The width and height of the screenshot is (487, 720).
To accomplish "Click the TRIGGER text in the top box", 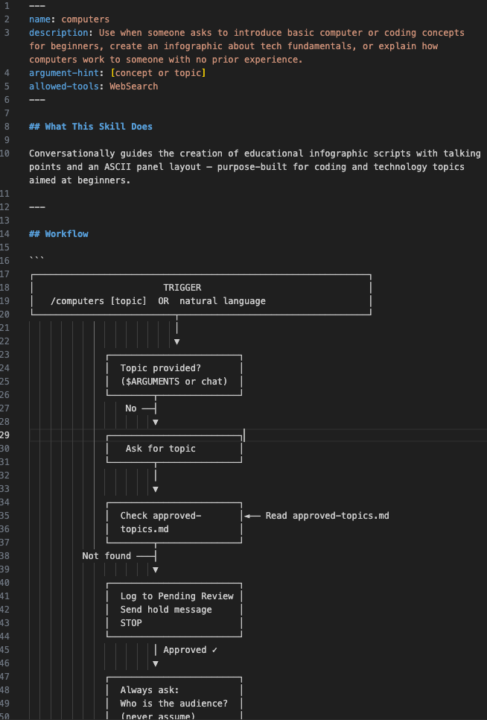I will 182,287.
